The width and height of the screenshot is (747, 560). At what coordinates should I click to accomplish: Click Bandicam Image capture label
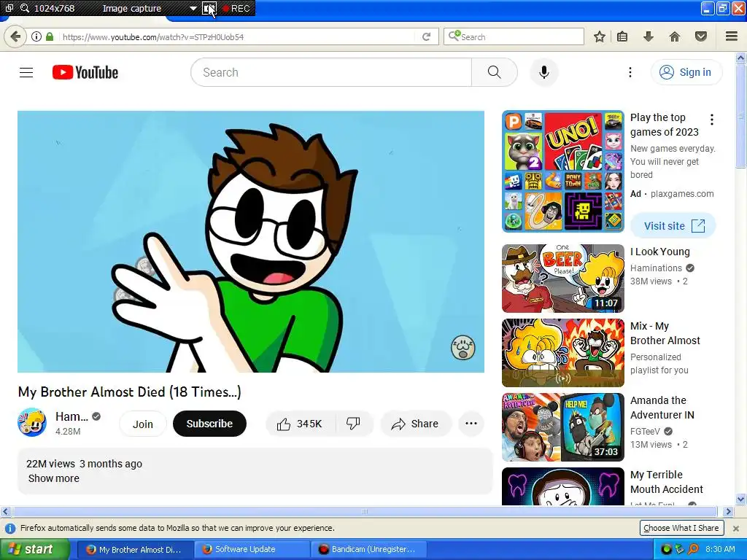point(132,9)
